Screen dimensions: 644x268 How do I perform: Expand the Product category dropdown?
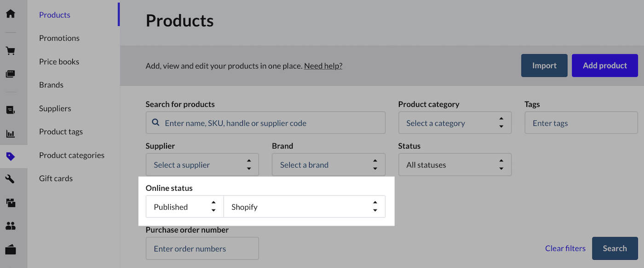click(454, 123)
